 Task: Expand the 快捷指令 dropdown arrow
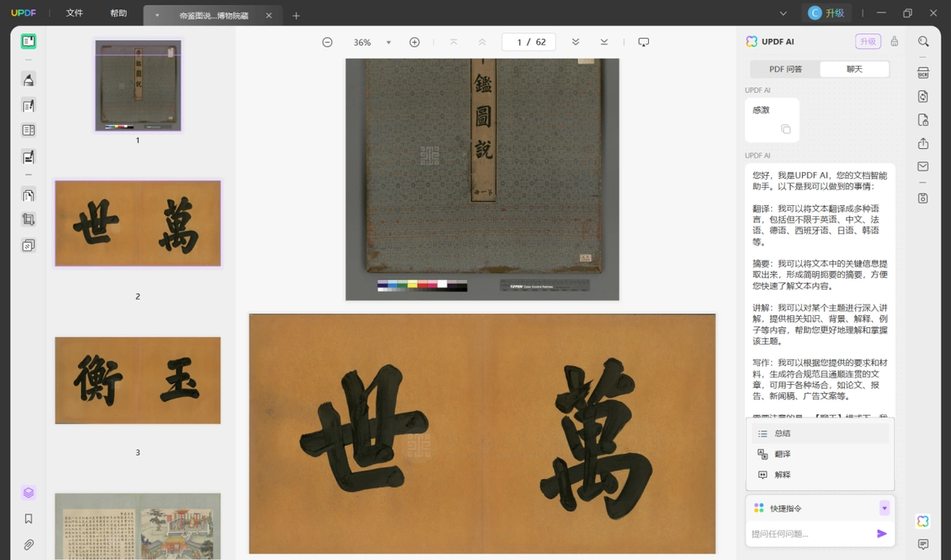tap(884, 509)
